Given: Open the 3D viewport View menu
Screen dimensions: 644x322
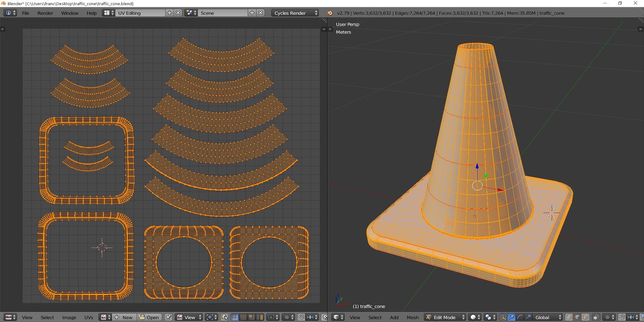Looking at the screenshot, I should click(355, 317).
